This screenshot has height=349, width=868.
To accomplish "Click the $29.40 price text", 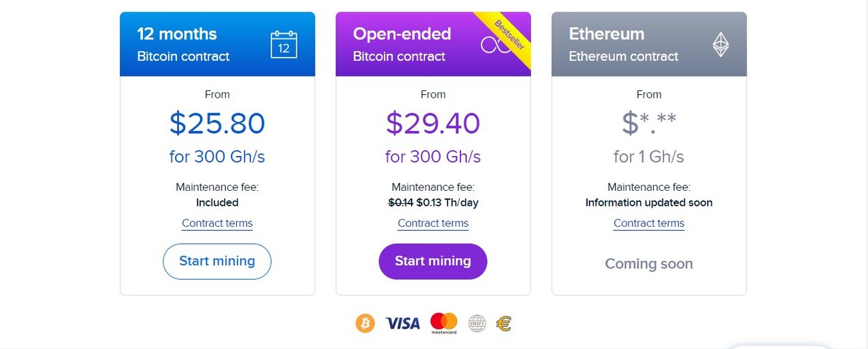I will tap(433, 123).
